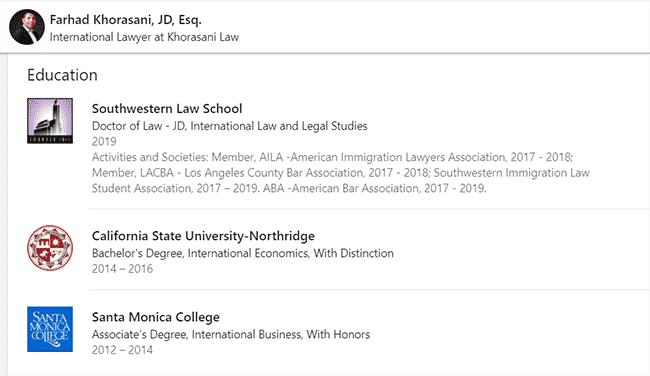Click the 2019 graduation year under Southwestern
This screenshot has height=376, width=650.
(x=104, y=141)
